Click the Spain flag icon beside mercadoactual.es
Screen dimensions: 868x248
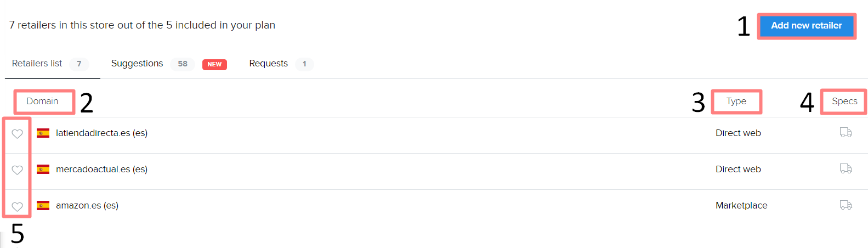tap(43, 169)
